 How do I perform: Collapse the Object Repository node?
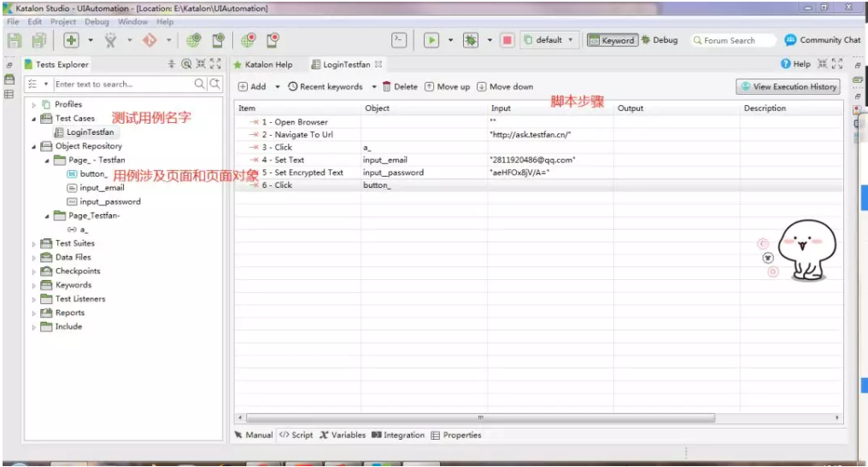(x=34, y=147)
